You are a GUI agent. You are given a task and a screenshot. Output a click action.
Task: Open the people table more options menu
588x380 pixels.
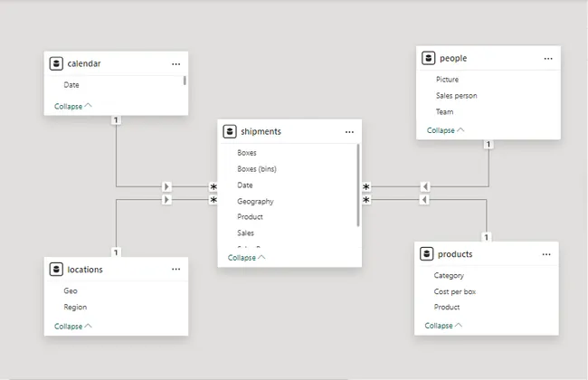pos(548,59)
